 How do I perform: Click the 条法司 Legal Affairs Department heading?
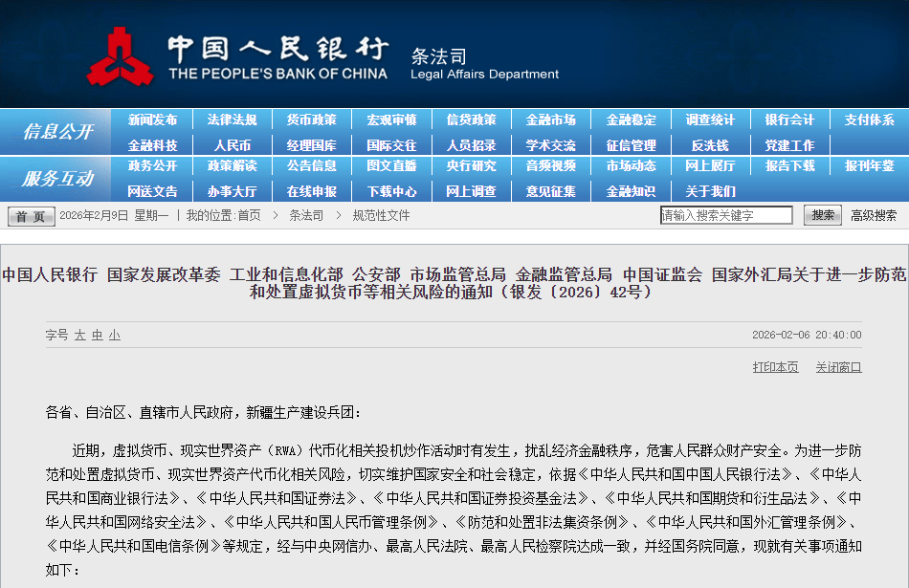pos(484,64)
